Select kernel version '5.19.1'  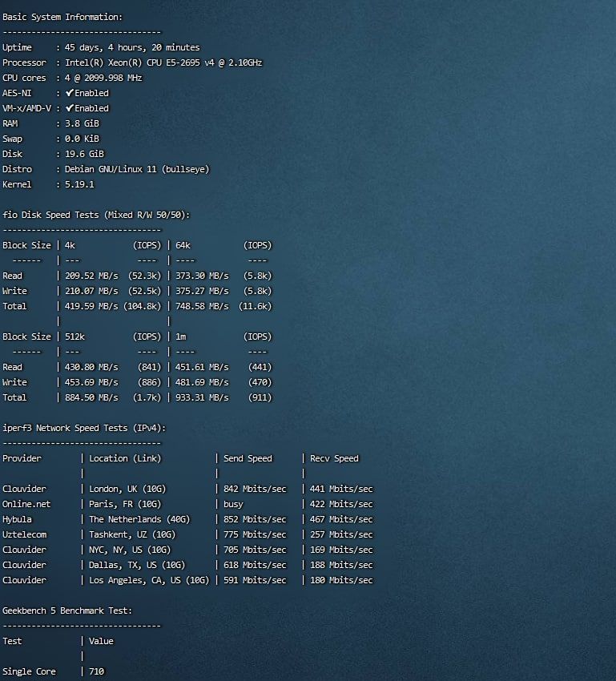(79, 184)
